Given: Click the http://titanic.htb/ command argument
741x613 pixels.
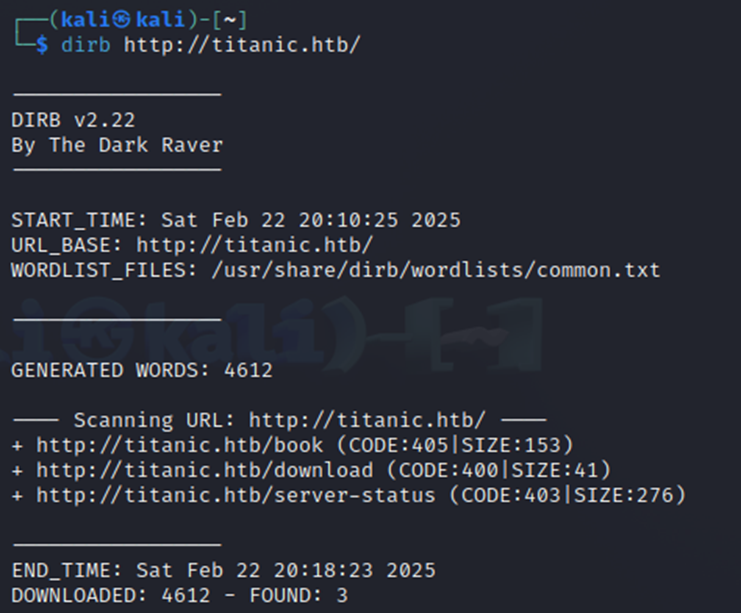Looking at the screenshot, I should (x=242, y=45).
